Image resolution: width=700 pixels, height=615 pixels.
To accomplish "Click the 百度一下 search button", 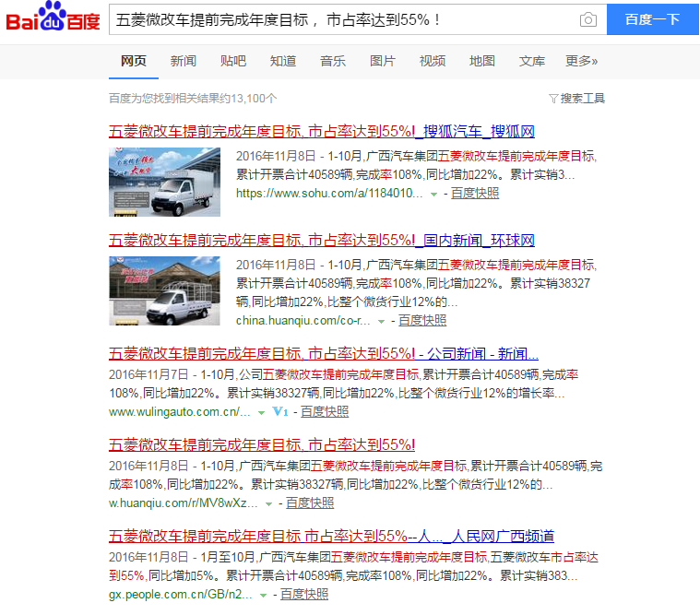I will (652, 19).
